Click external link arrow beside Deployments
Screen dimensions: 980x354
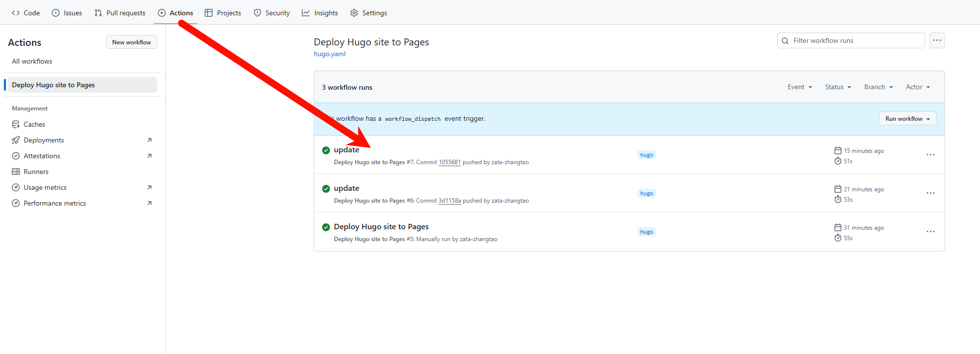[x=149, y=140]
